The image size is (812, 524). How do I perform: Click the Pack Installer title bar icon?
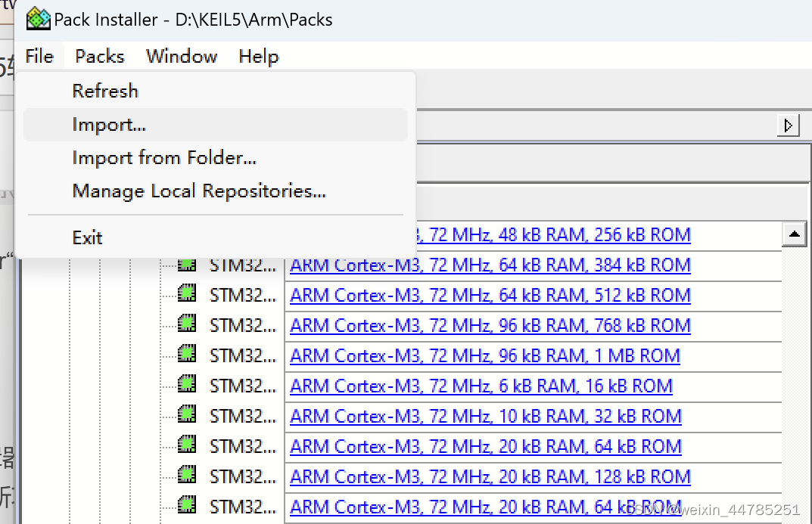(x=39, y=19)
